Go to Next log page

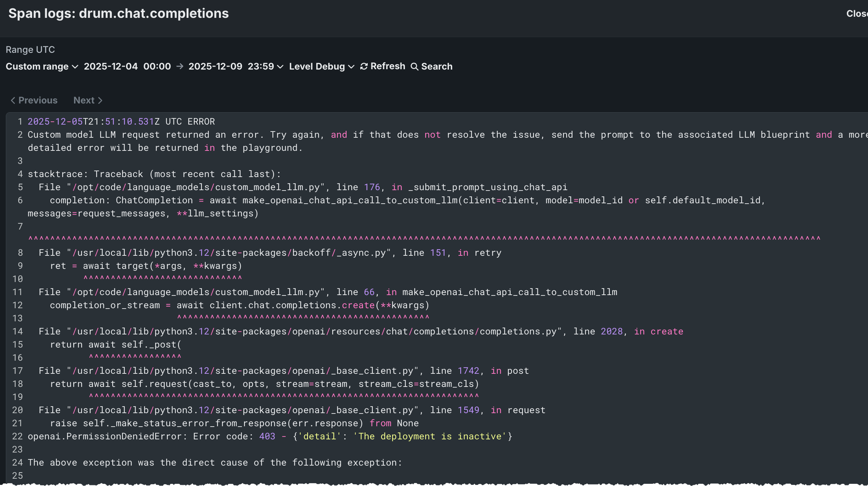[x=84, y=100]
